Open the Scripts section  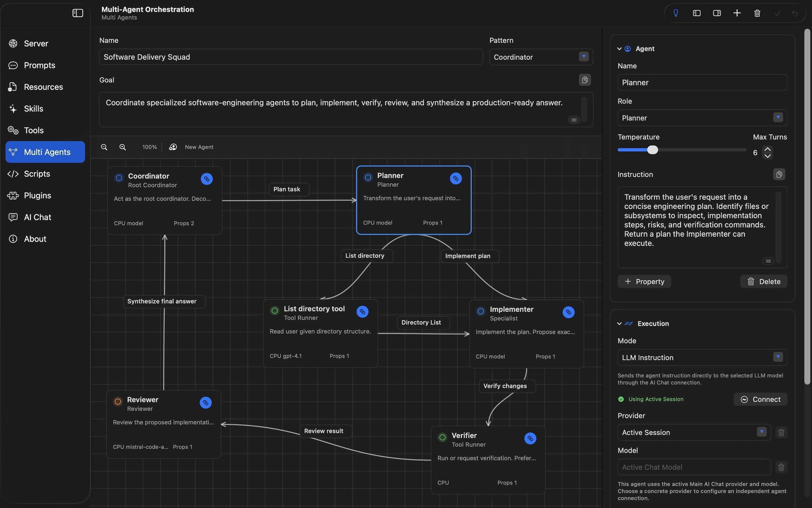(45, 174)
